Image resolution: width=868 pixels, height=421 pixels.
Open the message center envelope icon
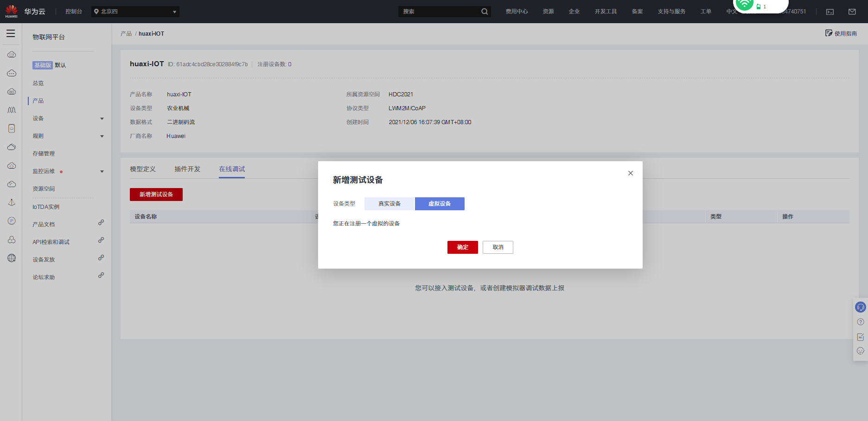[852, 12]
